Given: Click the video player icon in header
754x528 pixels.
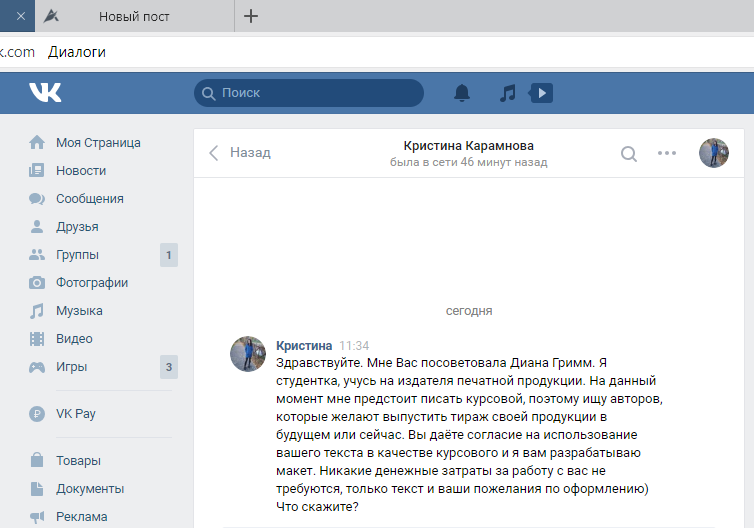Looking at the screenshot, I should point(540,93).
